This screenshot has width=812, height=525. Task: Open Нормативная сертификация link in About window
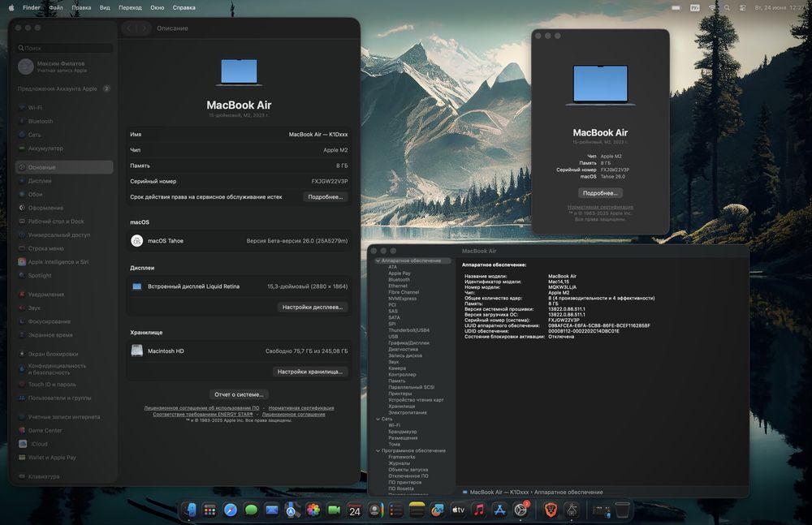pos(600,207)
